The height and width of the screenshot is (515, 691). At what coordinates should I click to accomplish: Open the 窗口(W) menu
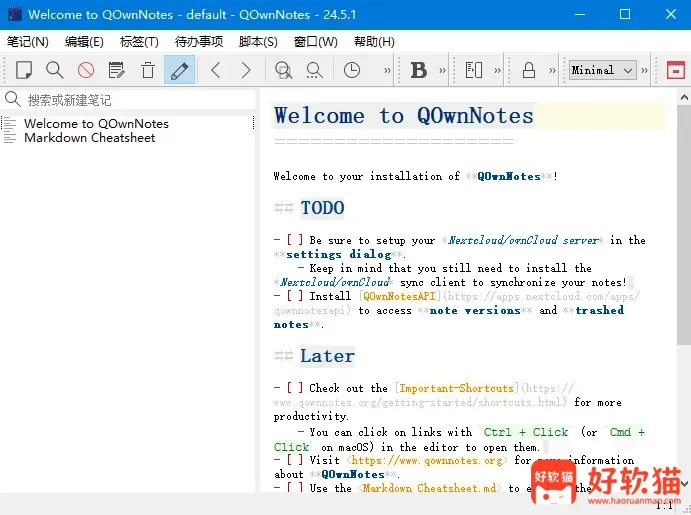coord(316,42)
